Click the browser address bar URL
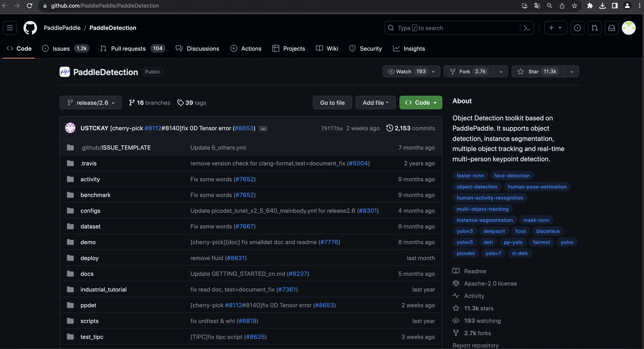644x349 pixels. click(x=105, y=6)
